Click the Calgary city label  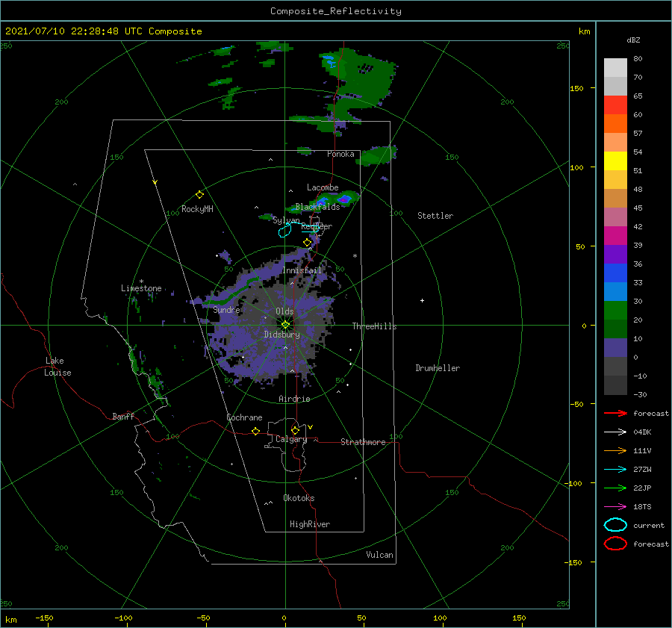coord(291,439)
